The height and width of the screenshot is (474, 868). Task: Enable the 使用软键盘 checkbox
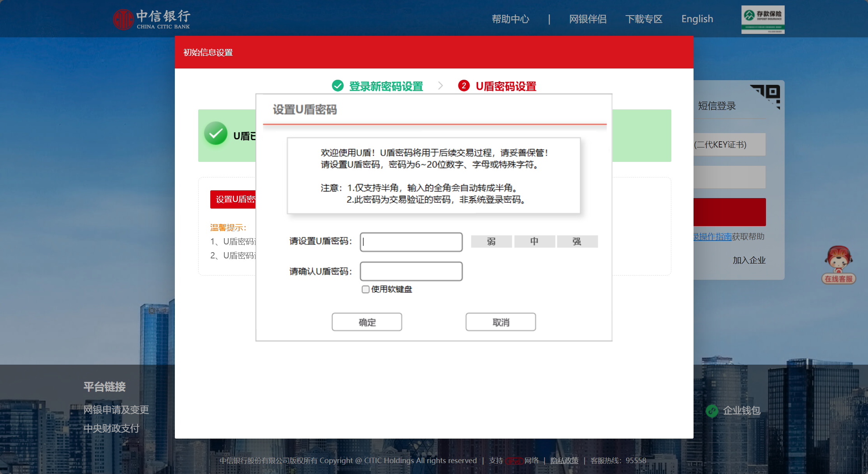click(365, 289)
